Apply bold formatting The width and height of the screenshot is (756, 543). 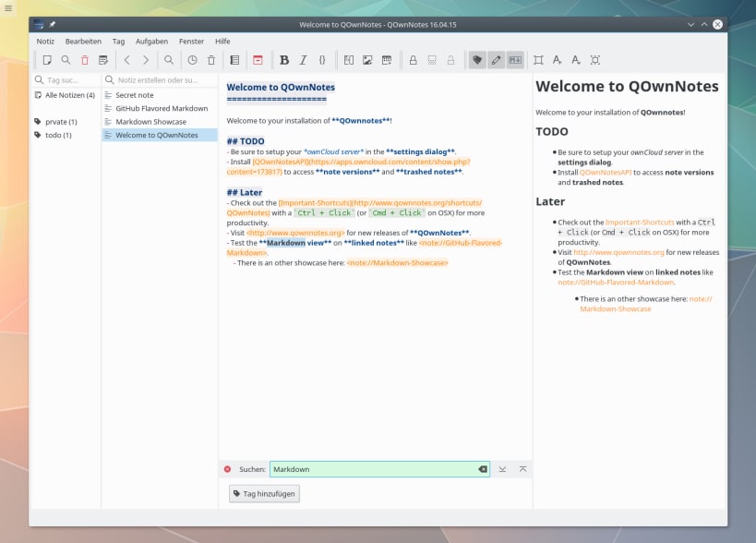(284, 60)
